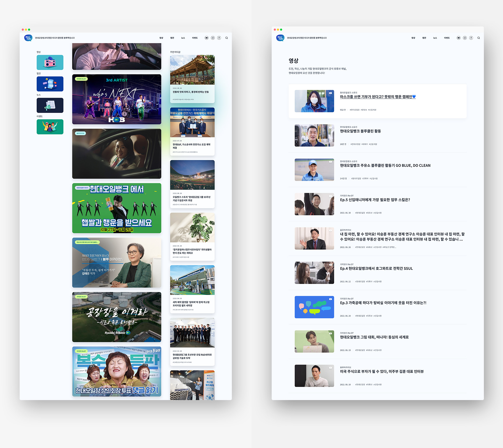
Task: Open 미국 주식으로 부자가 될 수 있다 video
Action: tap(382, 371)
